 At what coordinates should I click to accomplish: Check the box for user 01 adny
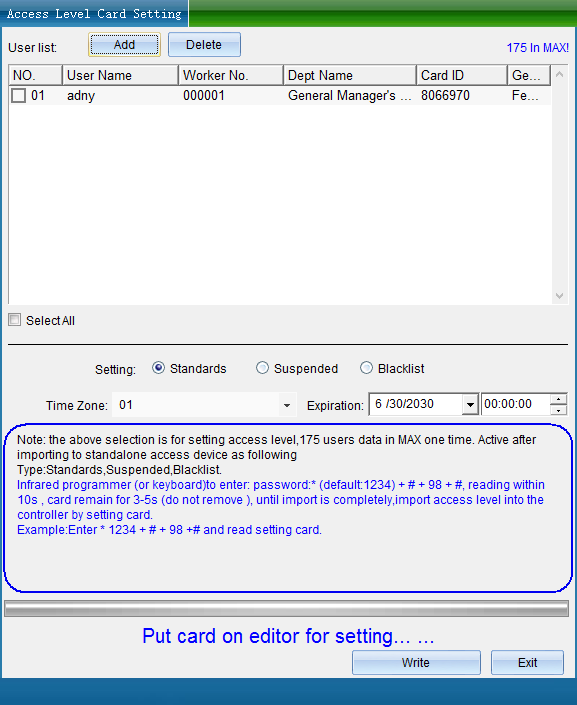(18, 95)
